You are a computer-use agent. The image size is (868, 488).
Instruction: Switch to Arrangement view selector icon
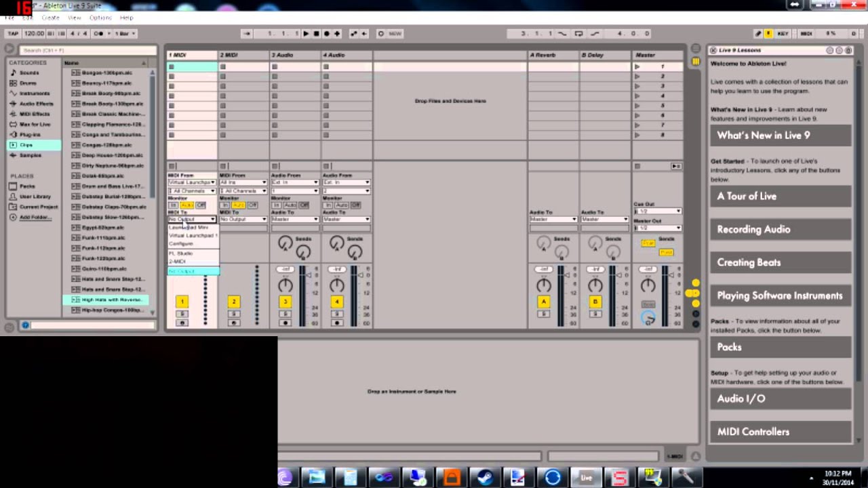tap(695, 49)
